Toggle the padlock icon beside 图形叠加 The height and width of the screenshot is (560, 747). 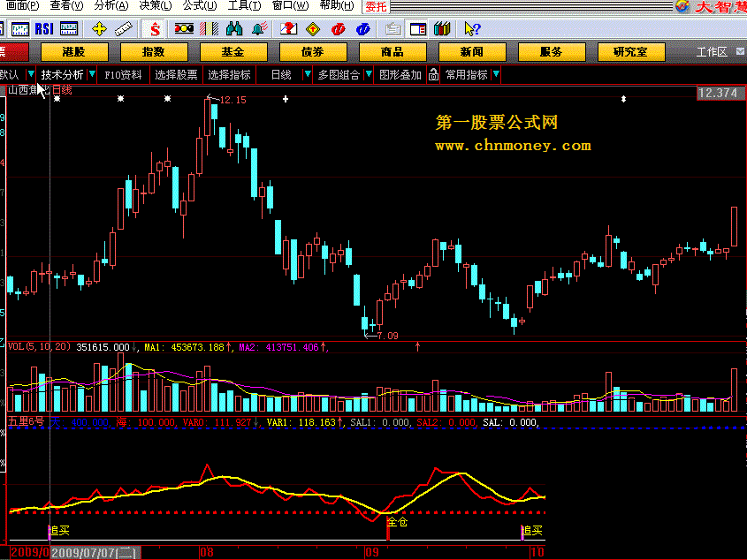coord(433,75)
